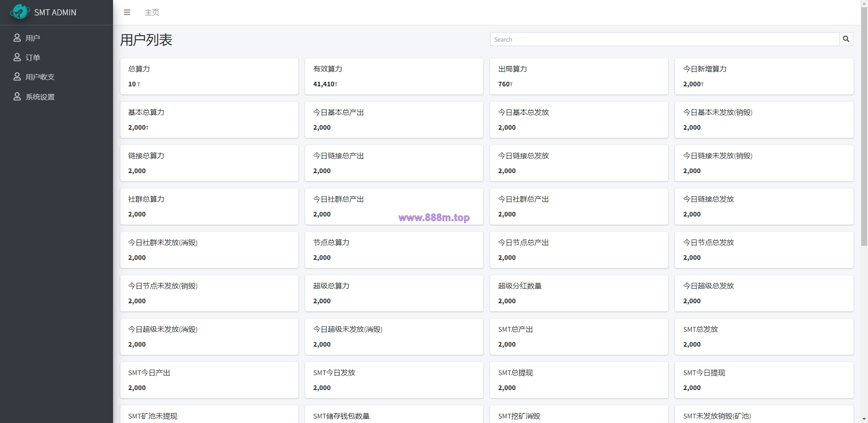Select the 今日基本总发放 card title
This screenshot has height=423, width=868.
tap(524, 113)
